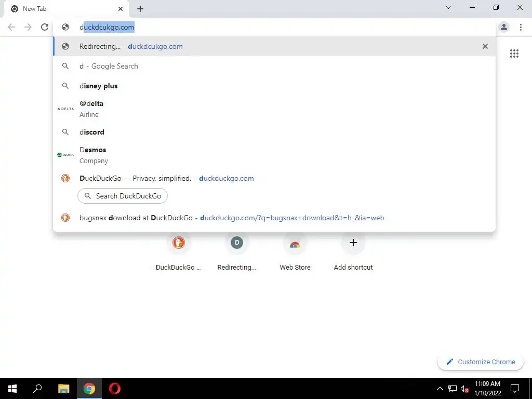Click the Add shortcut tile
This screenshot has width=532, height=399.
(353, 252)
